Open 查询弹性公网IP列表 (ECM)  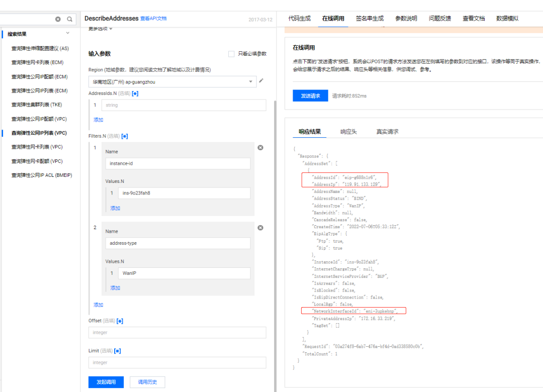[x=40, y=91]
